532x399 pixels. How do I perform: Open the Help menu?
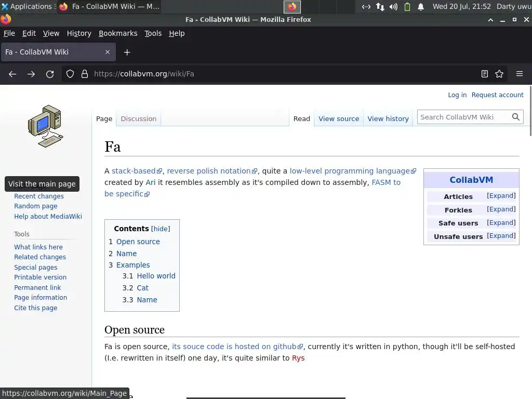click(177, 33)
